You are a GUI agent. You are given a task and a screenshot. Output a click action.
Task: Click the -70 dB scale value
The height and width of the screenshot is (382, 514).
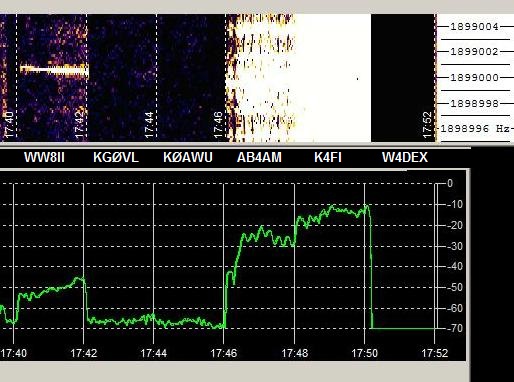pos(455,328)
